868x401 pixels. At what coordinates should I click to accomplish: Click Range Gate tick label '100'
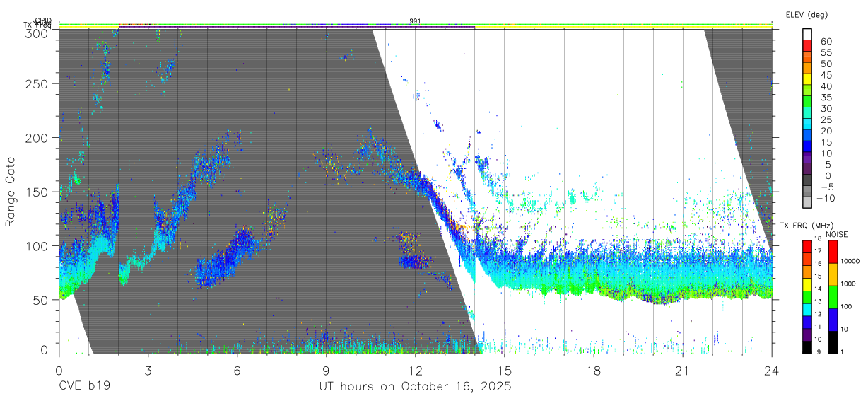tap(37, 245)
